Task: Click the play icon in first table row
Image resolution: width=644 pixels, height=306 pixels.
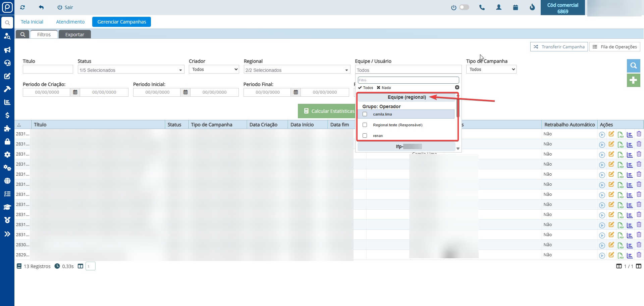Action: click(602, 134)
